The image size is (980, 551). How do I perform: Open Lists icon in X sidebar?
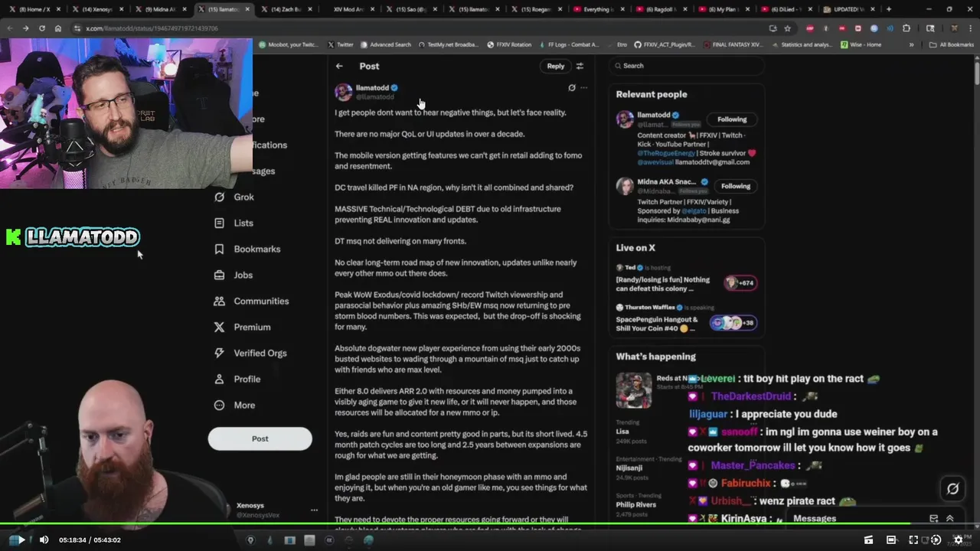(219, 223)
